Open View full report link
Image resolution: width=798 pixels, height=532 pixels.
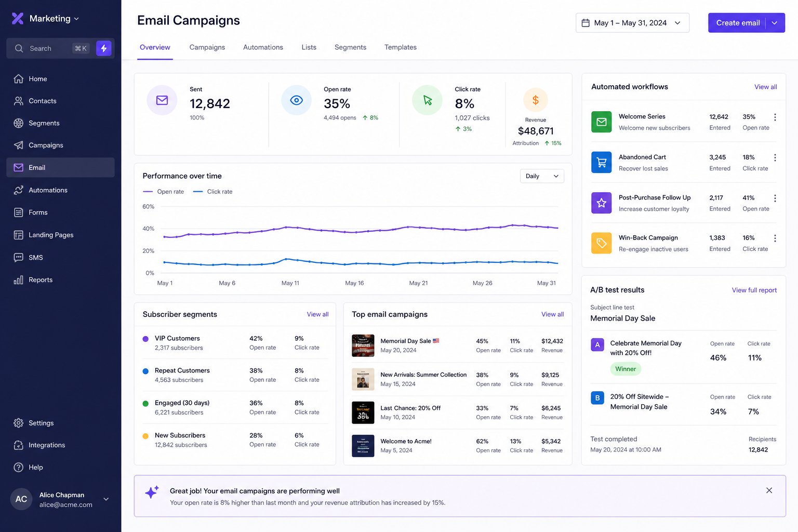754,290
